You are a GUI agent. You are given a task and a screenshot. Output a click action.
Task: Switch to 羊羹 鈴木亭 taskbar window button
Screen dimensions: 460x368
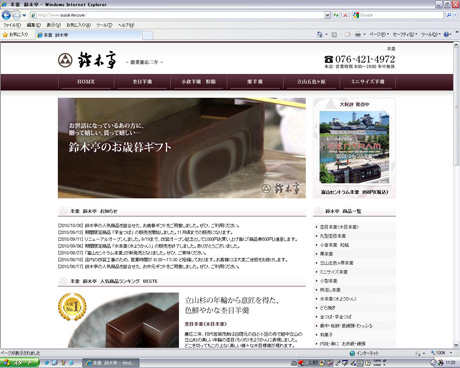click(x=111, y=363)
